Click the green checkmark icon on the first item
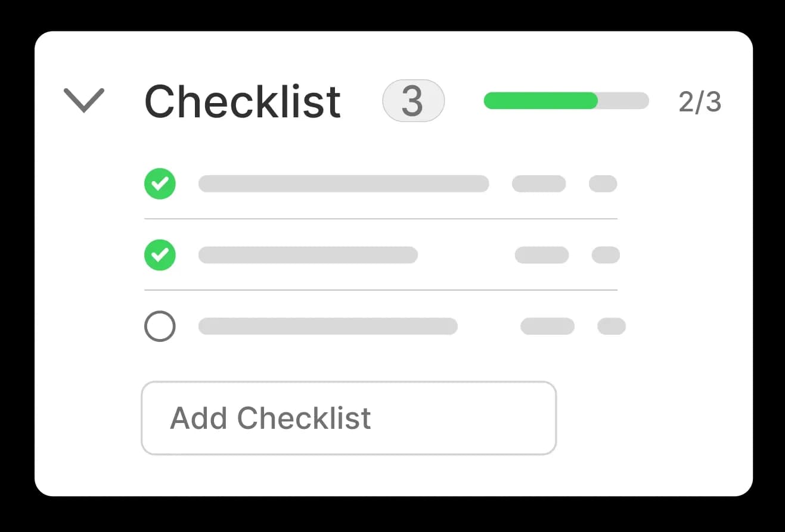The image size is (785, 532). click(x=160, y=183)
